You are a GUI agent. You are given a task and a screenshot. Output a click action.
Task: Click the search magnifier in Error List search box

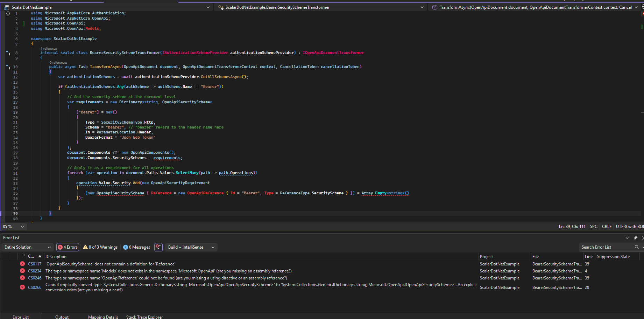[637, 247]
